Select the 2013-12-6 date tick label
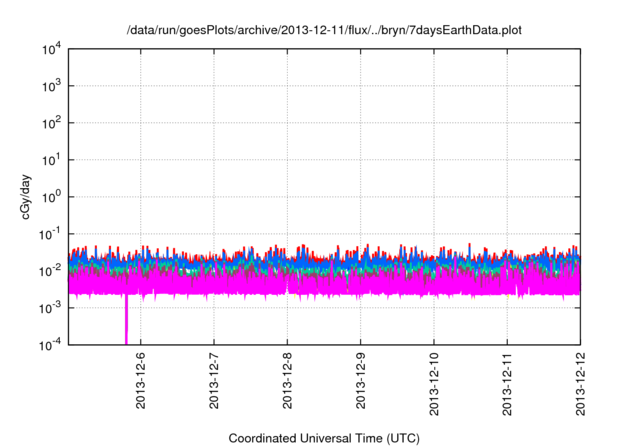 pos(140,381)
